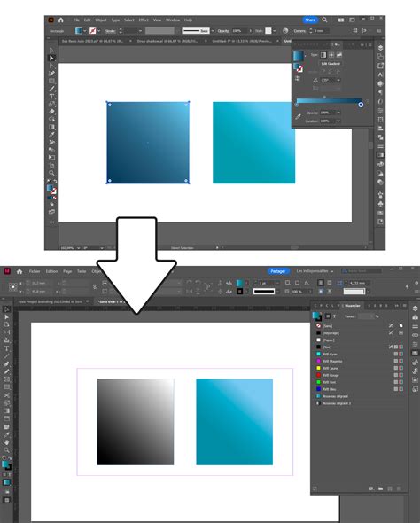Select the Type tool in Illustrator toolbar
Viewport: 420px width, 523px height.
pos(51,97)
